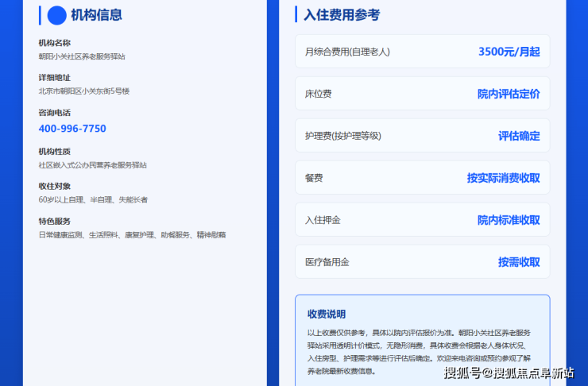Click the 以上收费仅供参考 explanation paragraph
Screen dimensions: 588x386
tap(419, 352)
